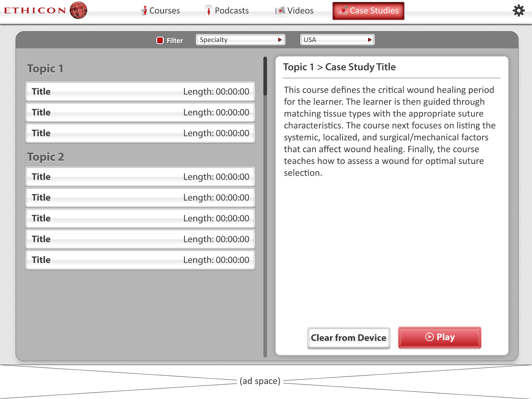Select the third Title under Topic 1
The width and height of the screenshot is (532, 399).
pyautogui.click(x=140, y=133)
